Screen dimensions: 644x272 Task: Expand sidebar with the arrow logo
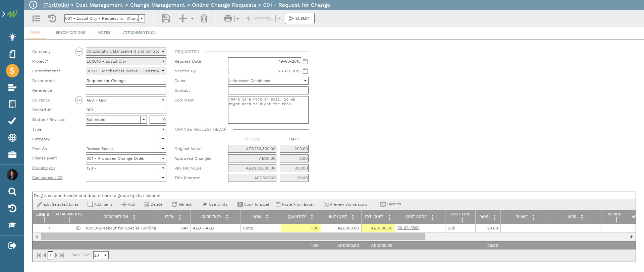[10, 14]
